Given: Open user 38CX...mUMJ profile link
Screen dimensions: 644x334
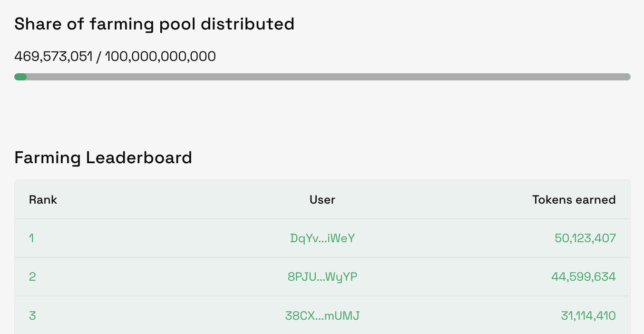Looking at the screenshot, I should tap(322, 315).
